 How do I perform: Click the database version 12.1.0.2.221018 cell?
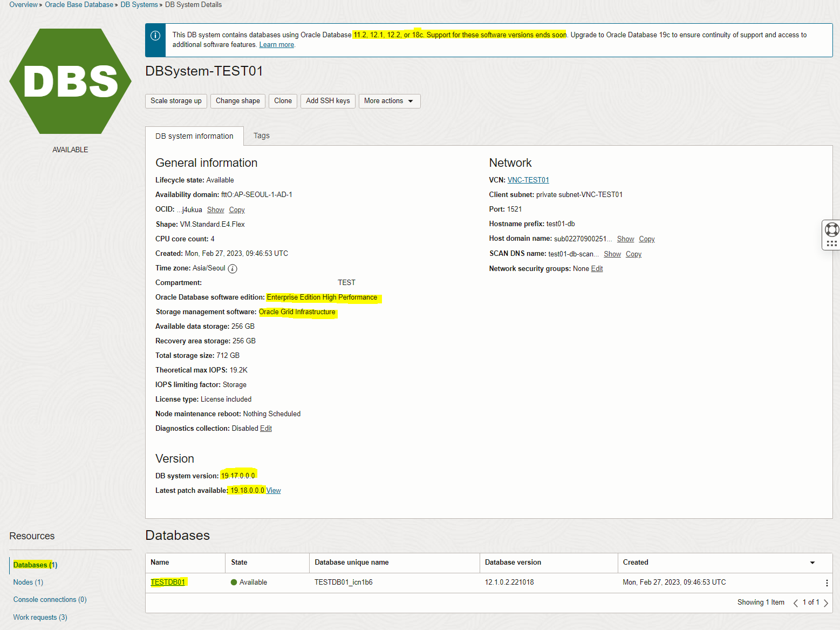tap(509, 582)
